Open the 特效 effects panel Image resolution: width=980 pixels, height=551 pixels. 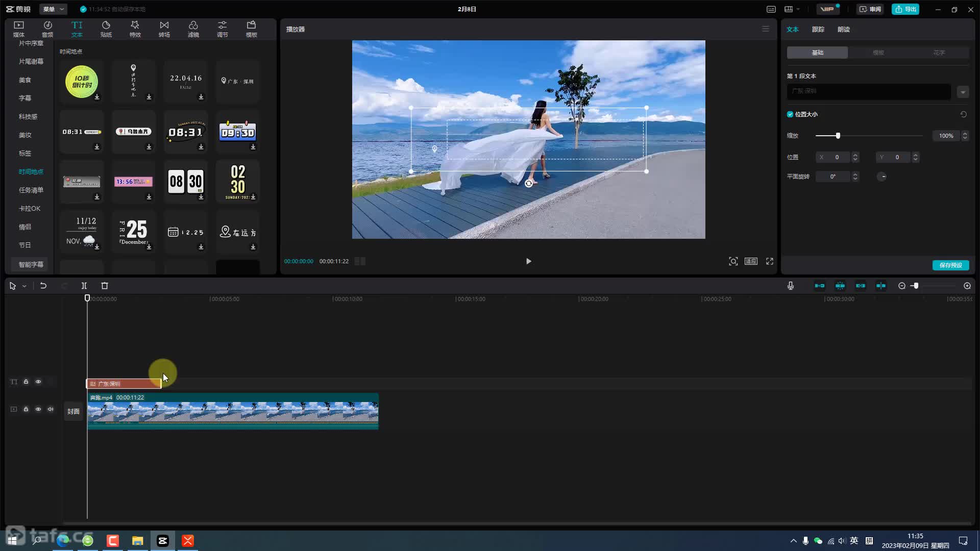point(135,29)
